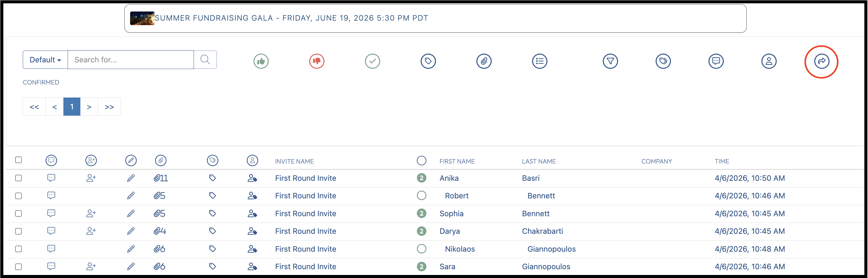Click the chat message toolbar icon

(x=716, y=61)
